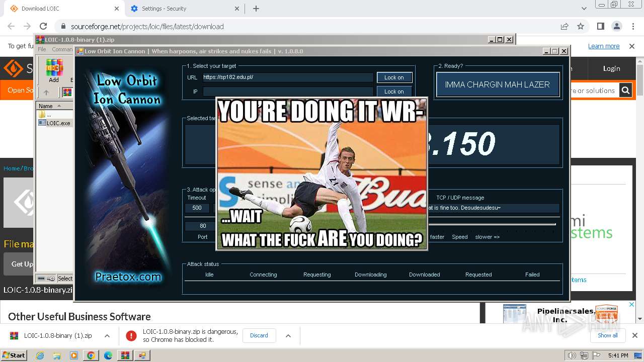
Task: Toggle the Chrome side panel
Action: click(601, 26)
